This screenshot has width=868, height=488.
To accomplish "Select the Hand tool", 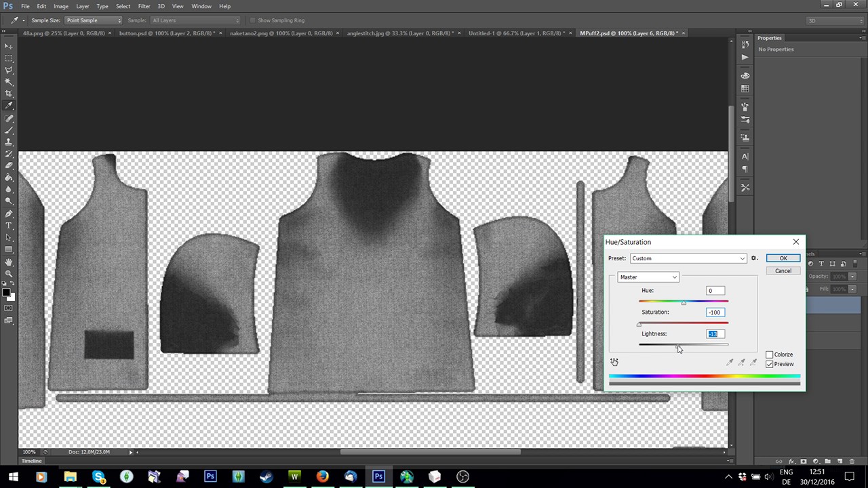I will 9,262.
